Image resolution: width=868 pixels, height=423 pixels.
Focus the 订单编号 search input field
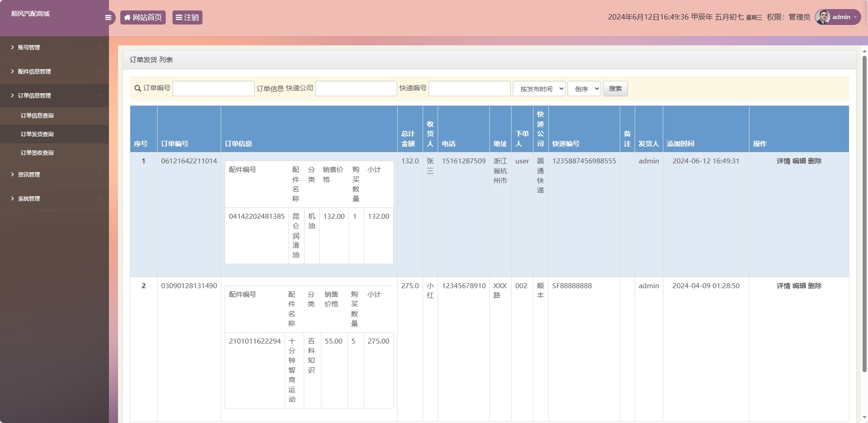point(213,89)
